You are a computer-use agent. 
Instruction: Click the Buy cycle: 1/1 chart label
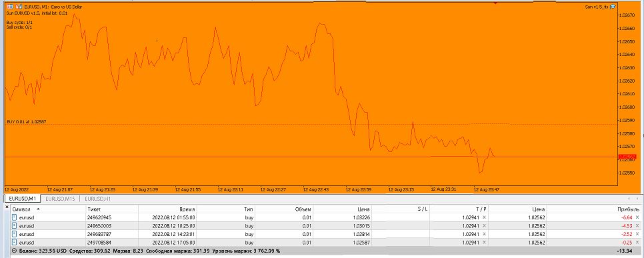19,22
